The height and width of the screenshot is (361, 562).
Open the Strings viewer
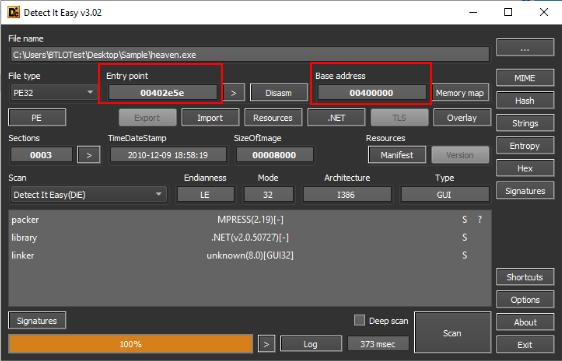point(525,123)
